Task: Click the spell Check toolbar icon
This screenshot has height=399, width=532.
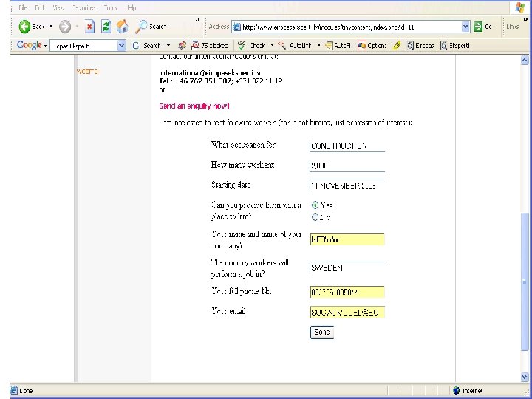Action: [x=241, y=46]
